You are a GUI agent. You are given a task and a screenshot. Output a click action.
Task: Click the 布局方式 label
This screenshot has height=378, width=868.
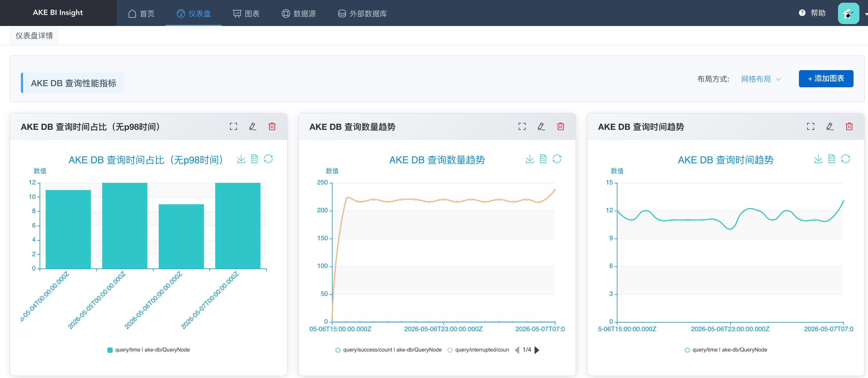tap(713, 79)
